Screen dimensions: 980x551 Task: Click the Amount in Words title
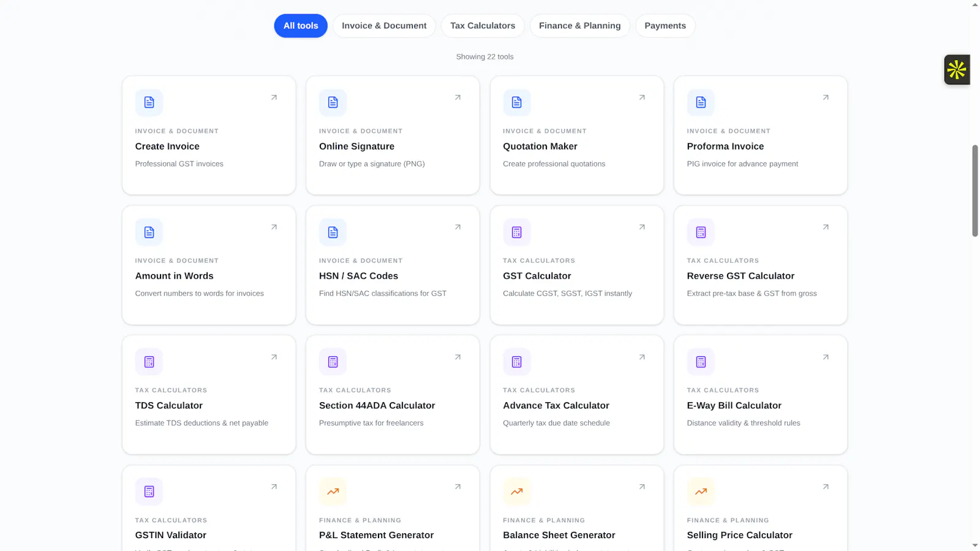pos(175,276)
